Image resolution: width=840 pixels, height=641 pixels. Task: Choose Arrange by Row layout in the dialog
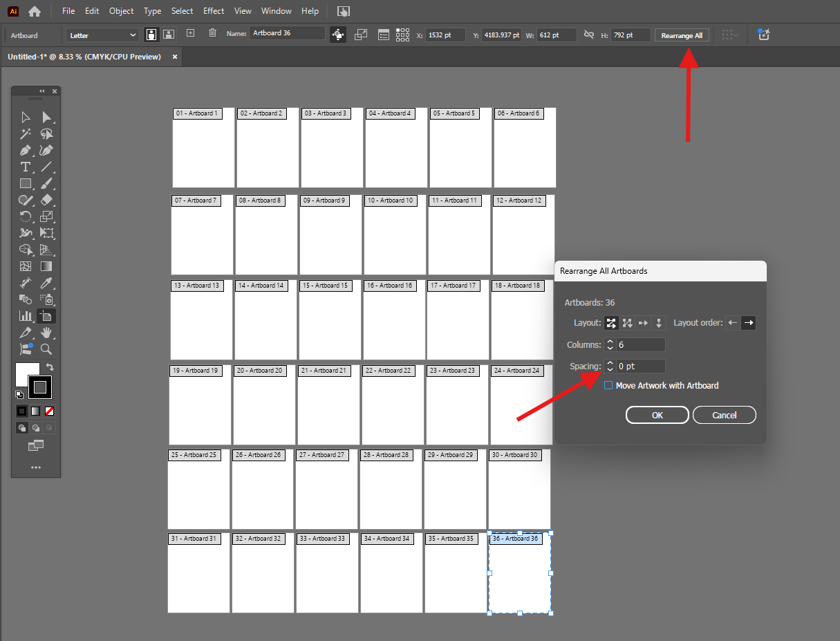click(x=642, y=323)
